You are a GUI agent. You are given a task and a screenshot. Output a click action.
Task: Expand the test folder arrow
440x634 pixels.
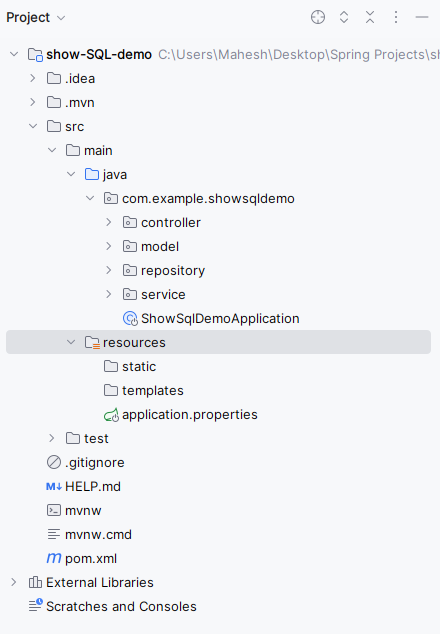[51, 438]
